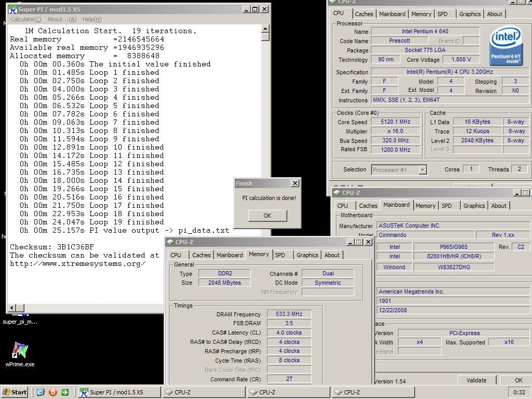Confirm OK in Finish dialog
532x399 pixels.
[268, 216]
